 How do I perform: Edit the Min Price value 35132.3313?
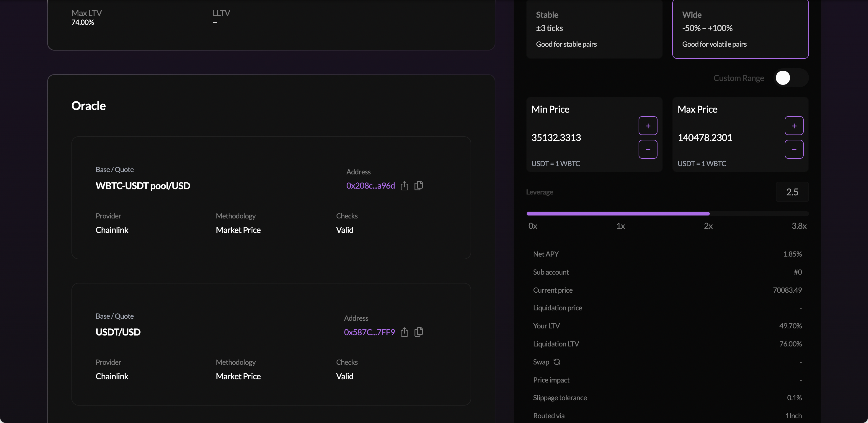[556, 137]
